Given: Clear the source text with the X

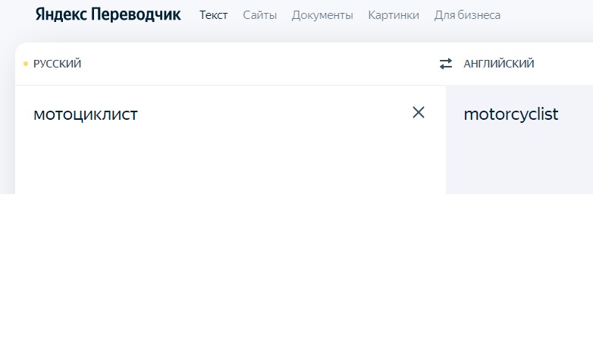Looking at the screenshot, I should (x=419, y=113).
